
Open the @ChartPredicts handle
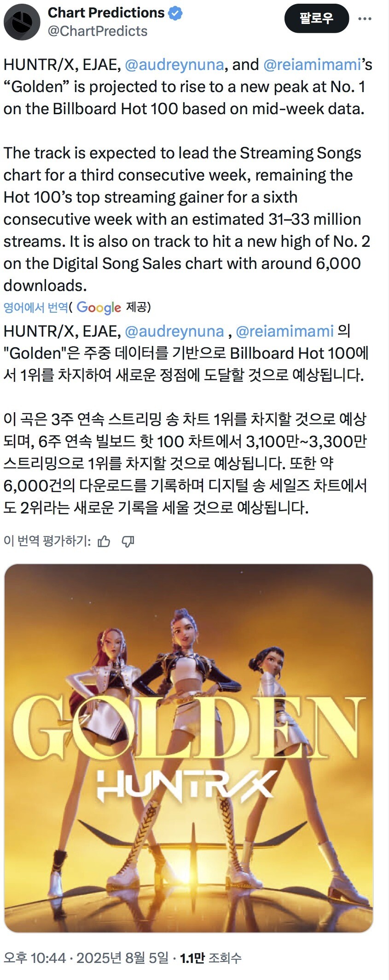(98, 31)
